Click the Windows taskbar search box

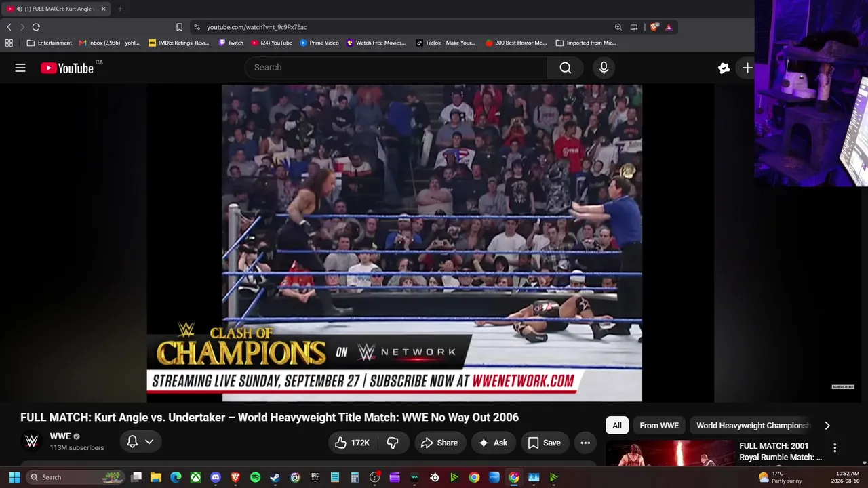tap(77, 477)
